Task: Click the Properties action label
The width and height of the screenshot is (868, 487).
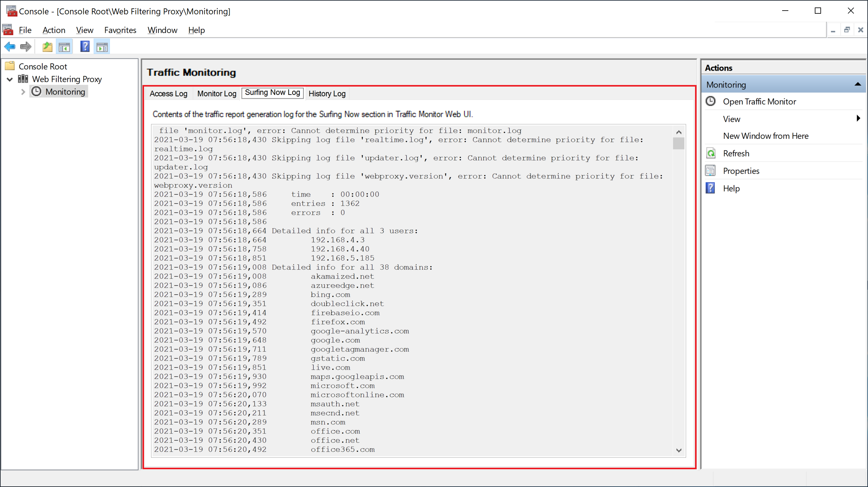Action: [741, 171]
